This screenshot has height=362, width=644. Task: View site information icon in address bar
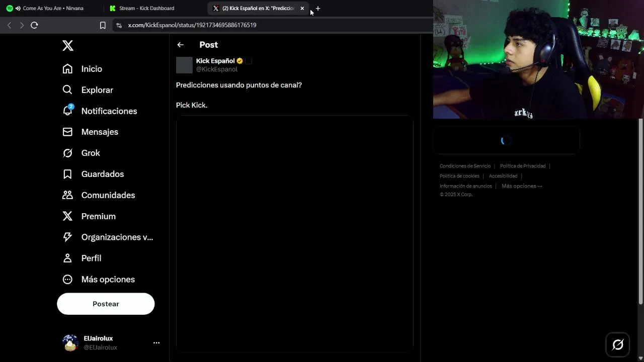click(119, 25)
